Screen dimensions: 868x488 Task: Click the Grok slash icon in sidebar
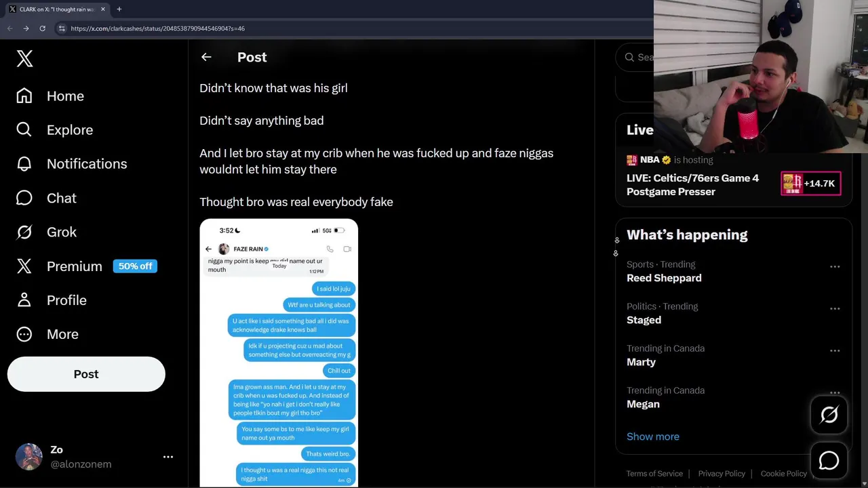point(24,232)
